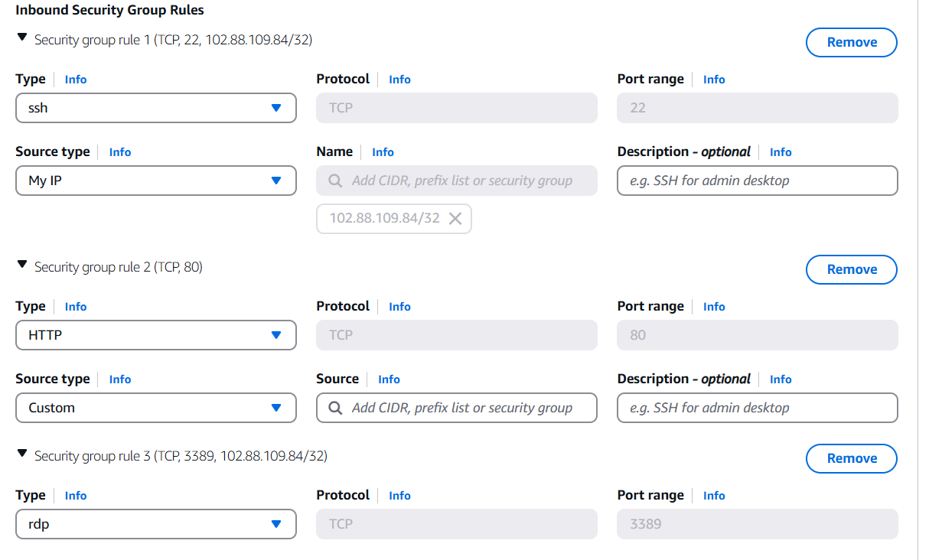Image resolution: width=929 pixels, height=560 pixels.
Task: Open the My IP source type dropdown
Action: click(x=156, y=181)
